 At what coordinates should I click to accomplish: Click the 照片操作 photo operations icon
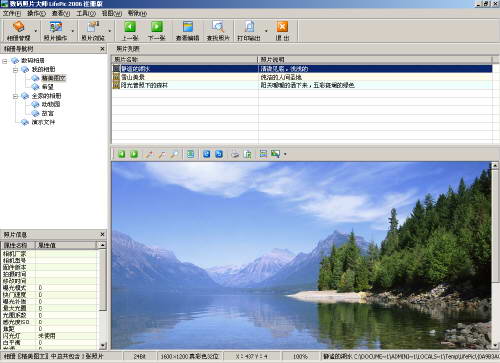[56, 31]
